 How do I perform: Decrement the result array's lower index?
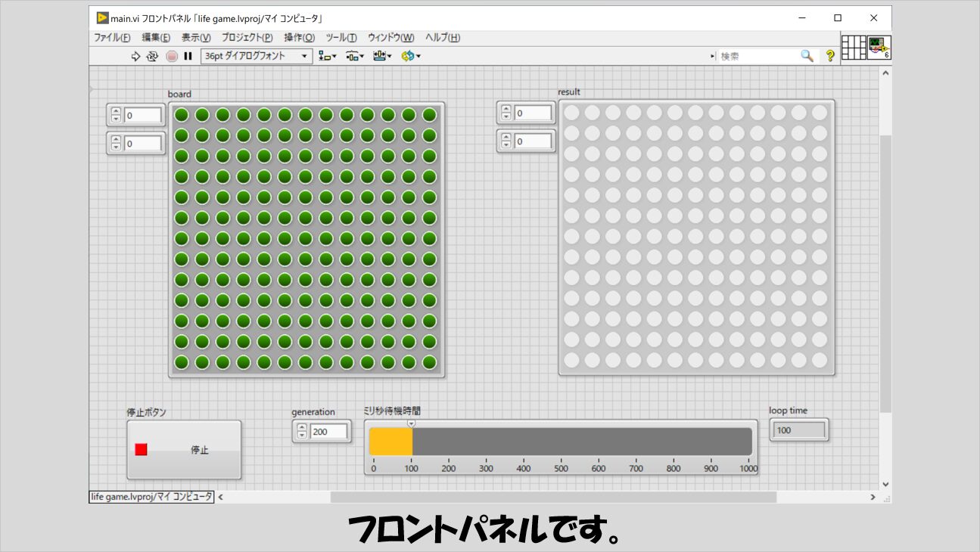pyautogui.click(x=506, y=145)
